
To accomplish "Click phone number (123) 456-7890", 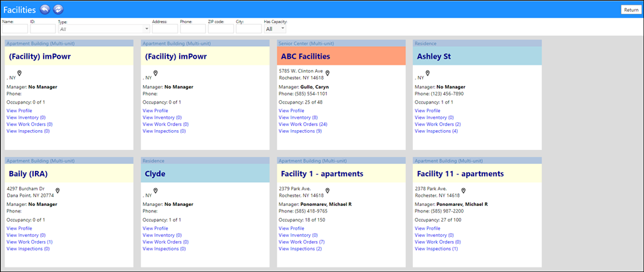I will point(447,94).
